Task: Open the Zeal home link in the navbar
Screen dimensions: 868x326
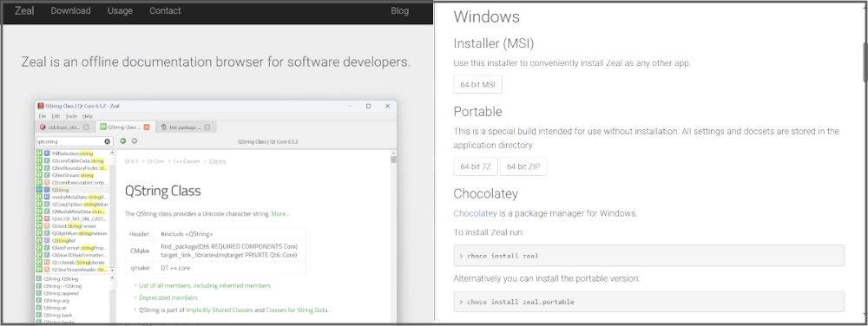Action: (23, 10)
